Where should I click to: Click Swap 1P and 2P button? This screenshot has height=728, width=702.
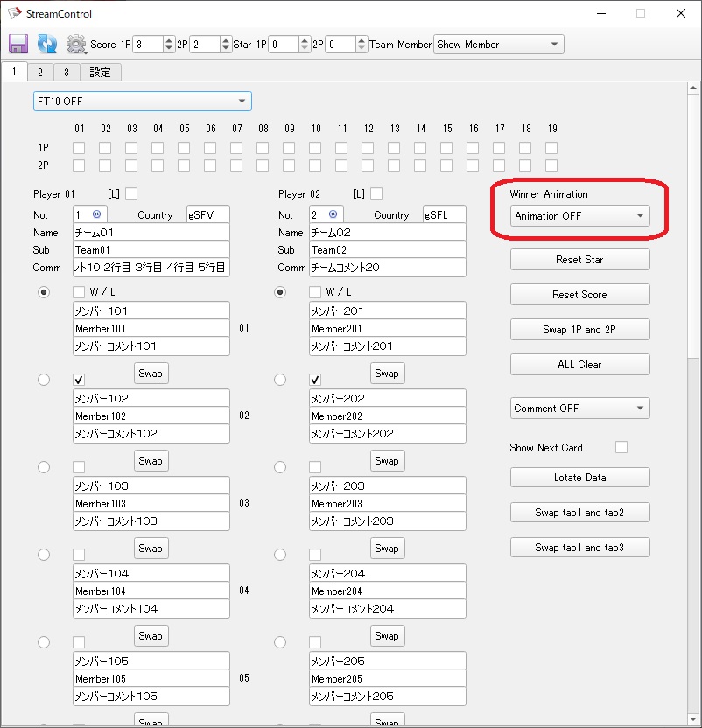579,330
